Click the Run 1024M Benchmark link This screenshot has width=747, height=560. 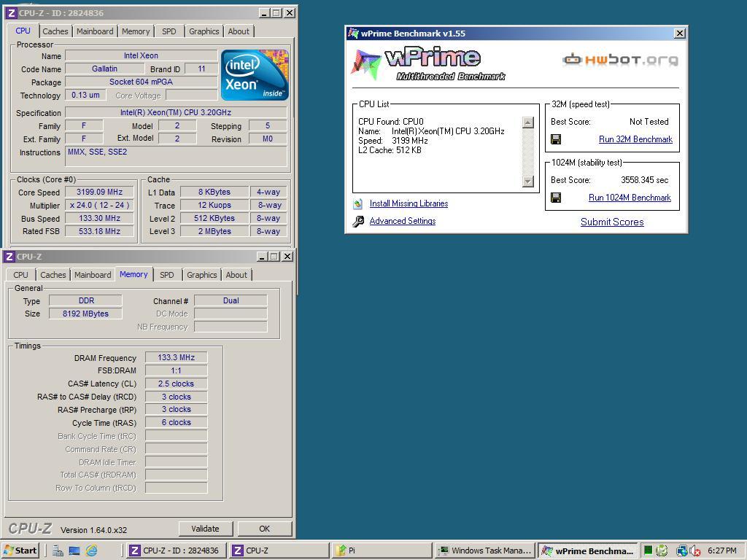pos(630,198)
